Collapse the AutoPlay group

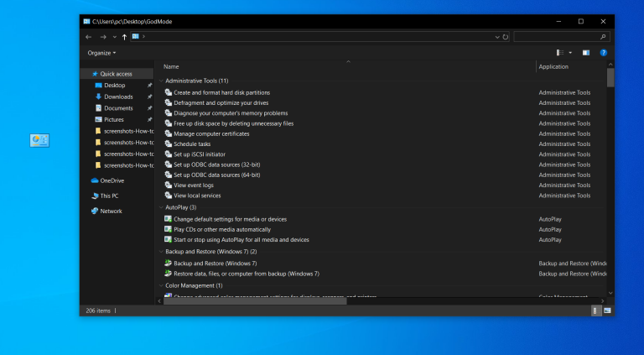pos(161,207)
